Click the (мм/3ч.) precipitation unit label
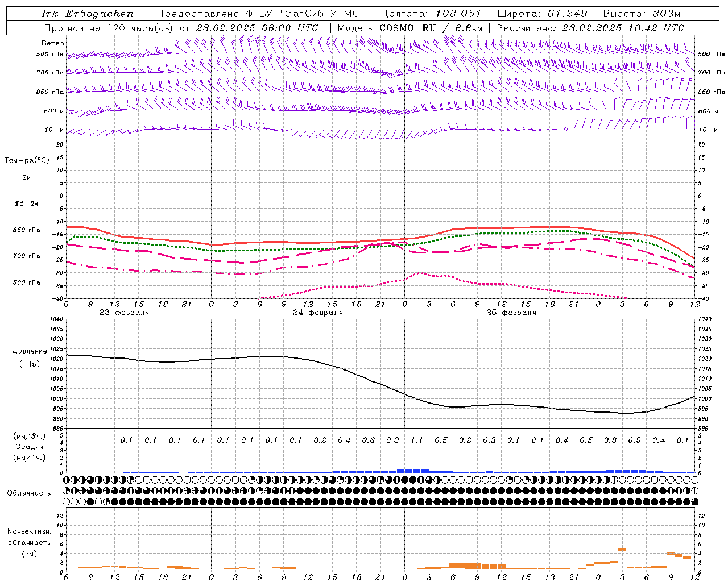This screenshot has width=728, height=582. pyautogui.click(x=30, y=436)
